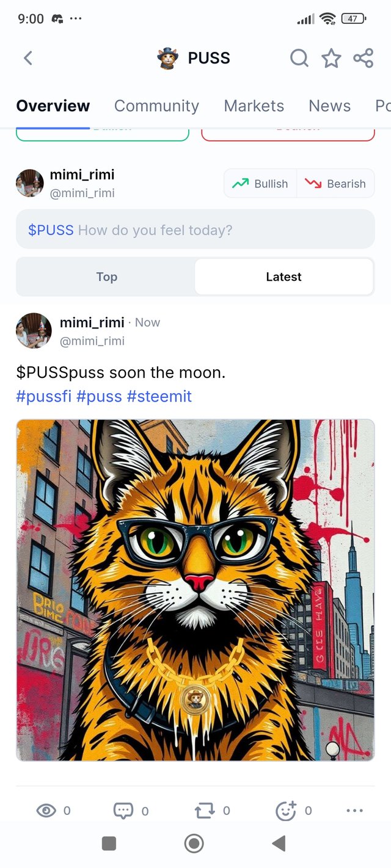Open the Markets tab
This screenshot has width=391, height=868.
coord(254,106)
